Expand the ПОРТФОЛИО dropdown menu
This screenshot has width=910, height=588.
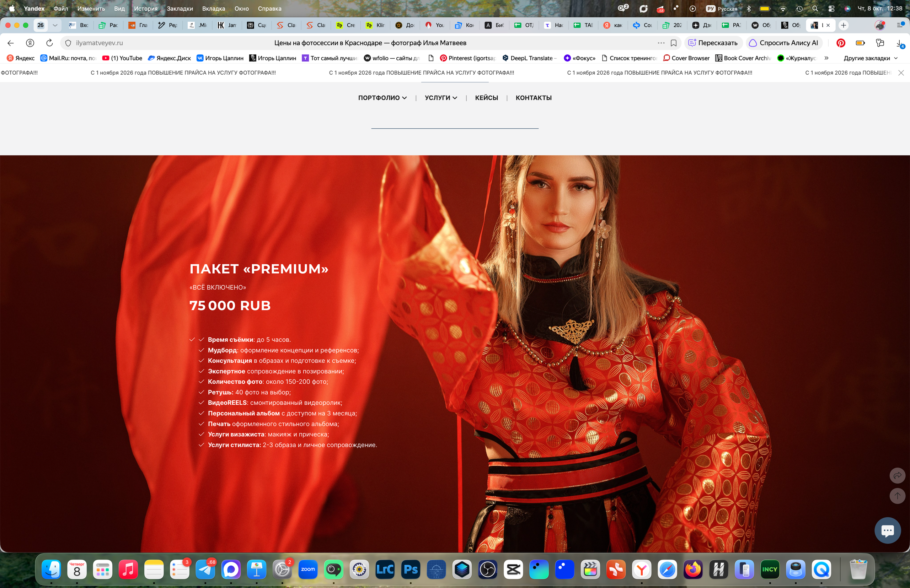click(x=382, y=98)
